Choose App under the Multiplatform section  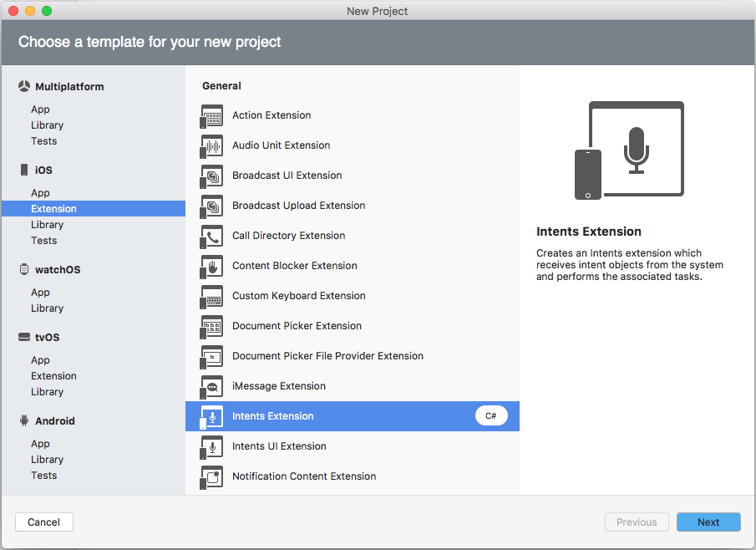pos(40,109)
